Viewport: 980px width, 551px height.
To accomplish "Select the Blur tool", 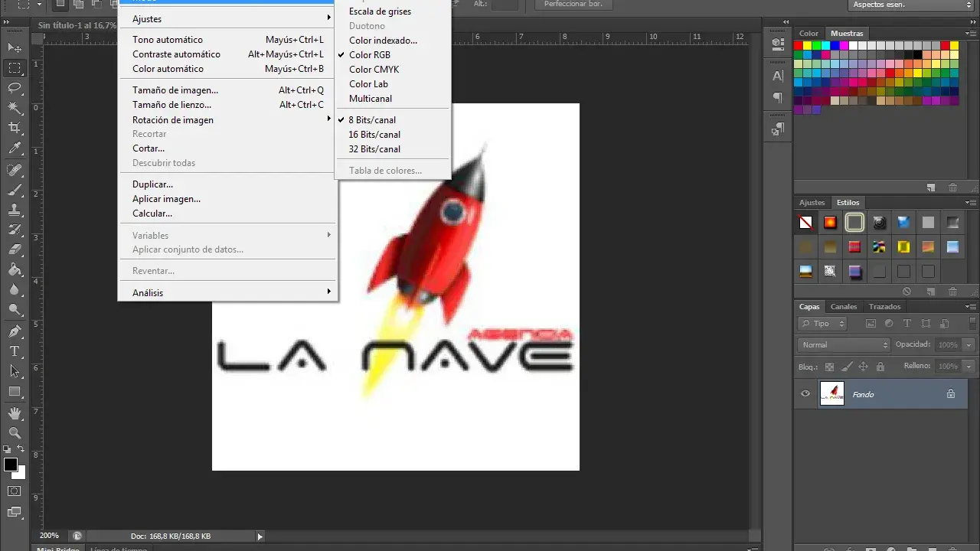I will tap(15, 289).
